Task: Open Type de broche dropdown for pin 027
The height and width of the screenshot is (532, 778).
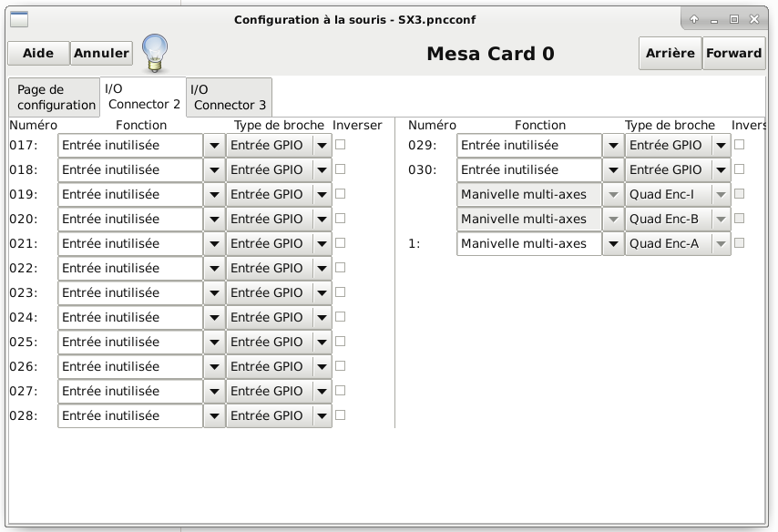Action: 279,391
